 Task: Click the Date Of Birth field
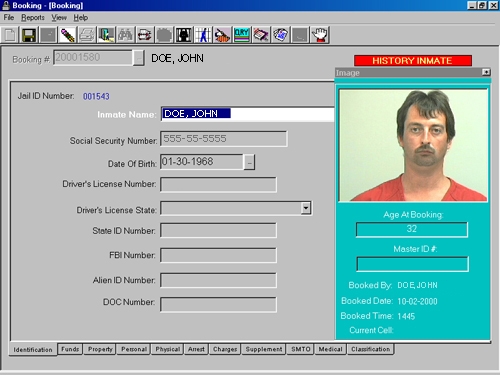tap(202, 162)
